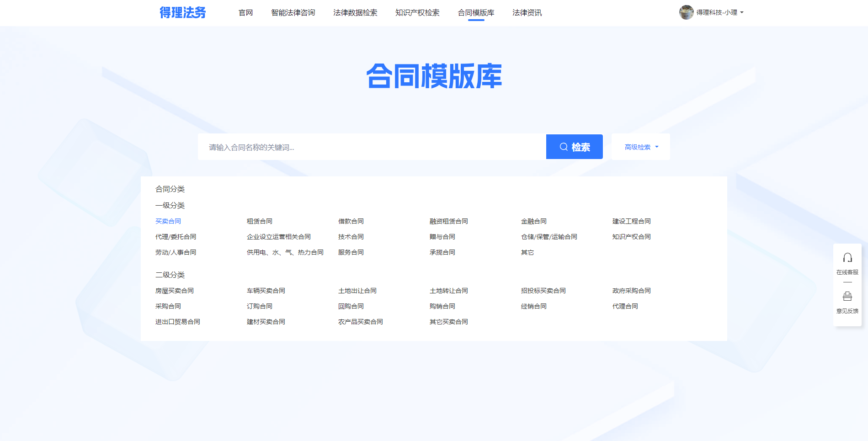Image resolution: width=868 pixels, height=441 pixels.
Task: Choose 招投标买卖合同 subcategory
Action: [x=543, y=291]
